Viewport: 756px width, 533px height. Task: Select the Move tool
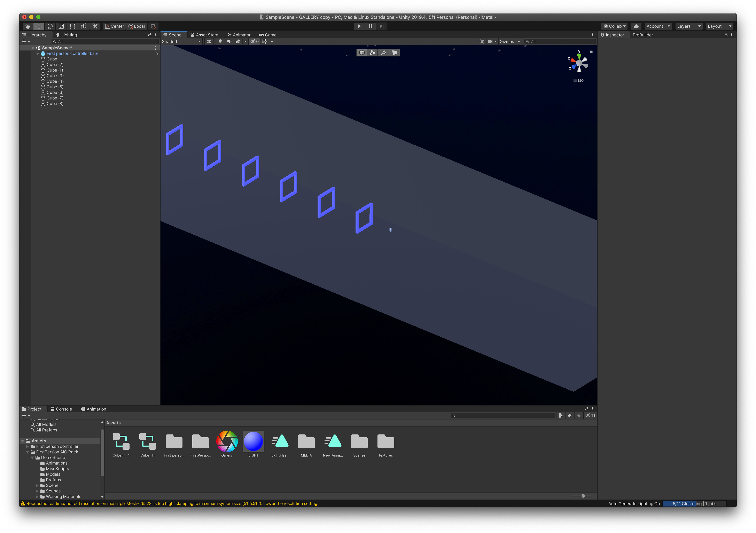39,26
